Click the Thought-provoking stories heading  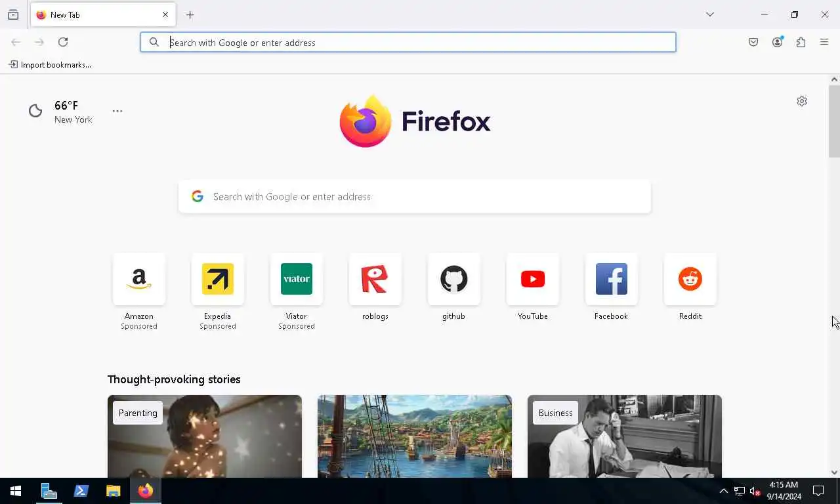tap(174, 379)
